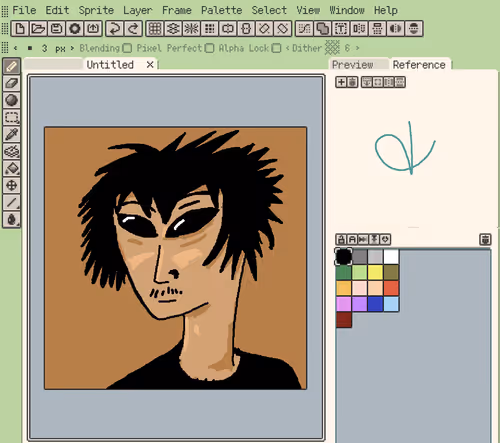The height and width of the screenshot is (443, 500).
Task: Decrease brush size with left arrow
Action: point(15,48)
